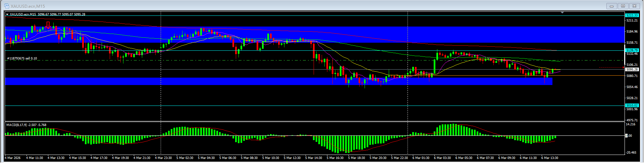Image resolution: width=644 pixels, height=163 pixels.
Task: Click the 5010.02 cyan price label
Action: (x=632, y=106)
